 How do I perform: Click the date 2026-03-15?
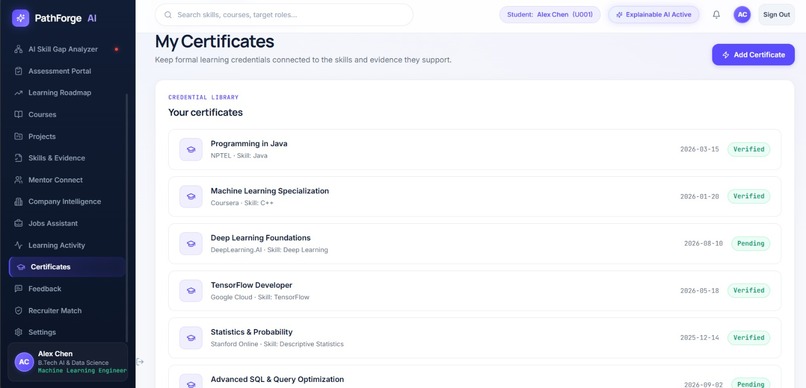tap(700, 150)
